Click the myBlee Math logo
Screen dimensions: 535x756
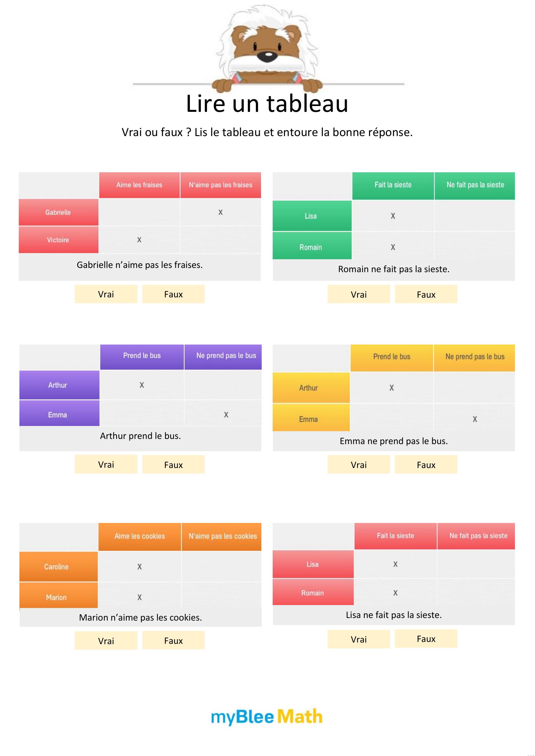pyautogui.click(x=267, y=717)
